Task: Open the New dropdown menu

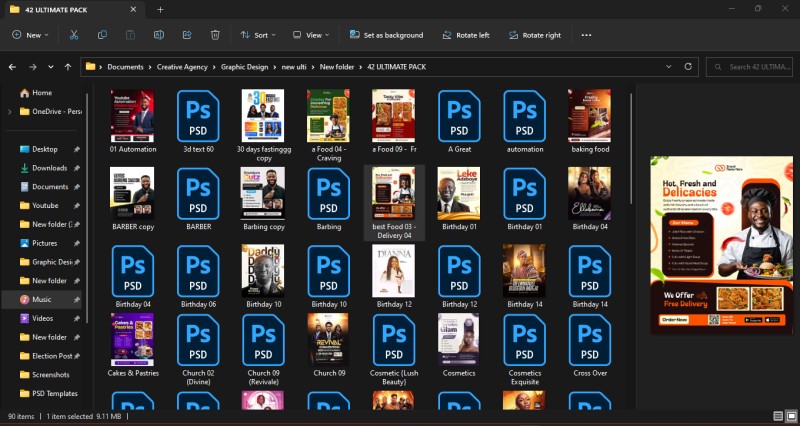Action: tap(30, 35)
